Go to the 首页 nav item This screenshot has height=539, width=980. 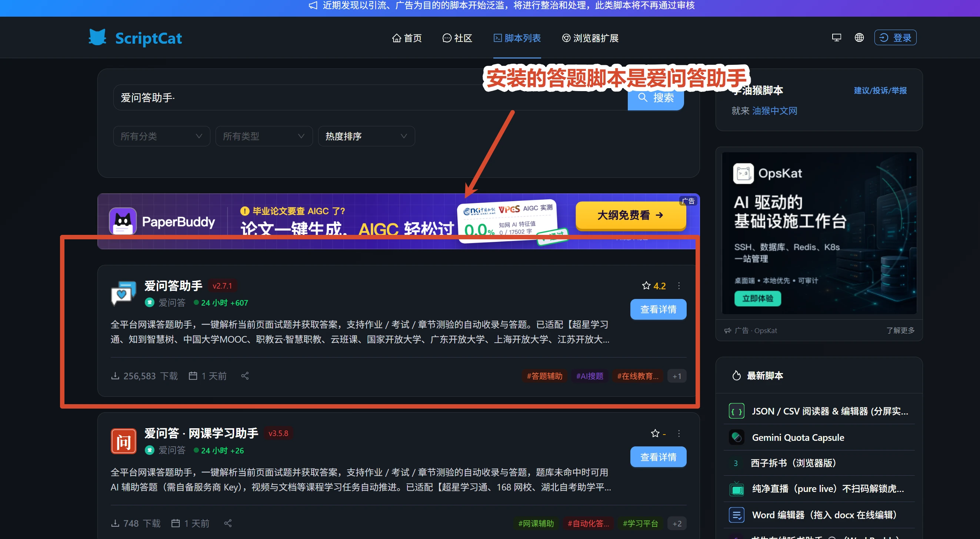point(407,38)
